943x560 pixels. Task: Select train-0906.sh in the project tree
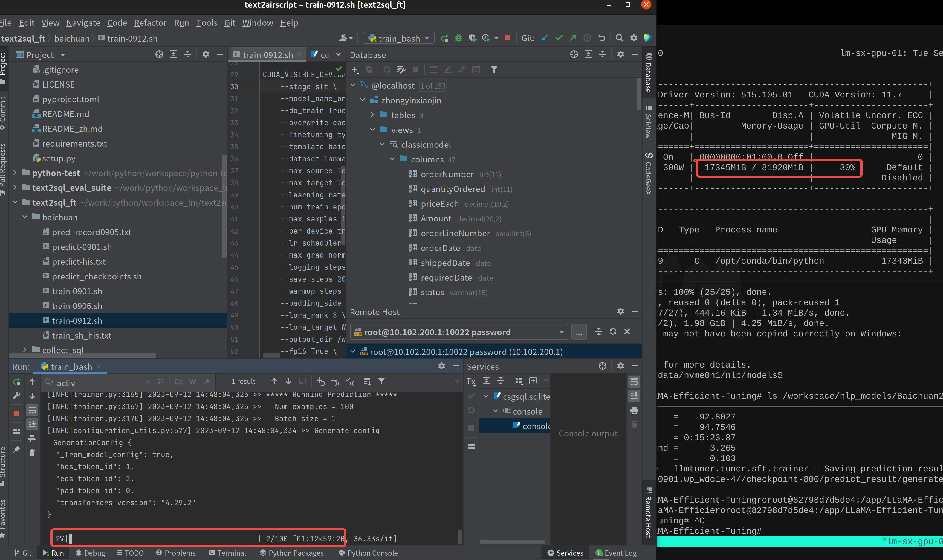click(77, 306)
